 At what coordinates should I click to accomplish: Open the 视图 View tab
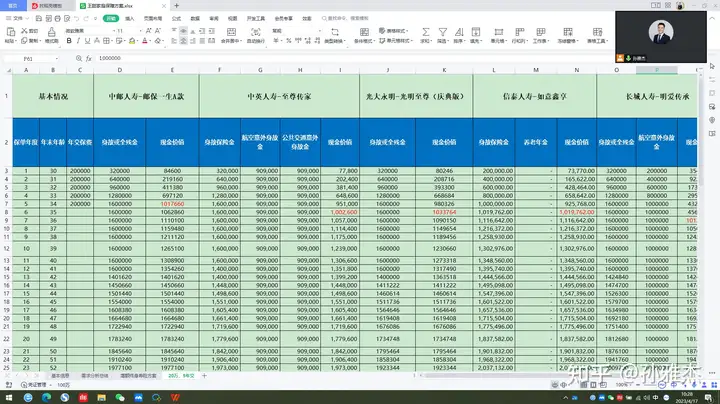pos(233,18)
